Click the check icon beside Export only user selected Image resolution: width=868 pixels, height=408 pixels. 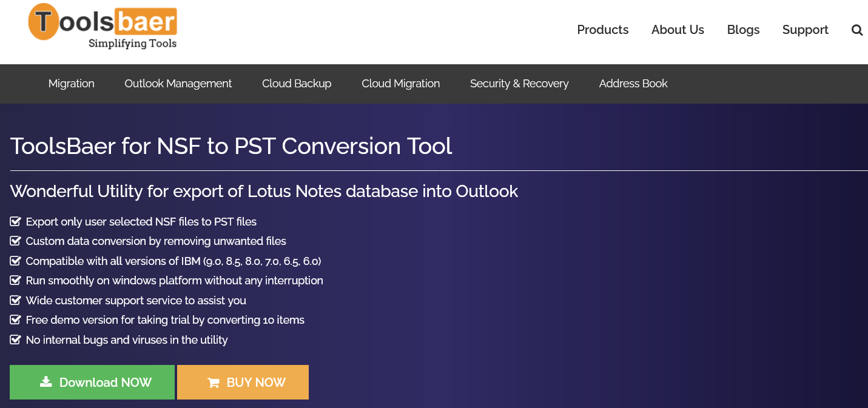pos(16,221)
